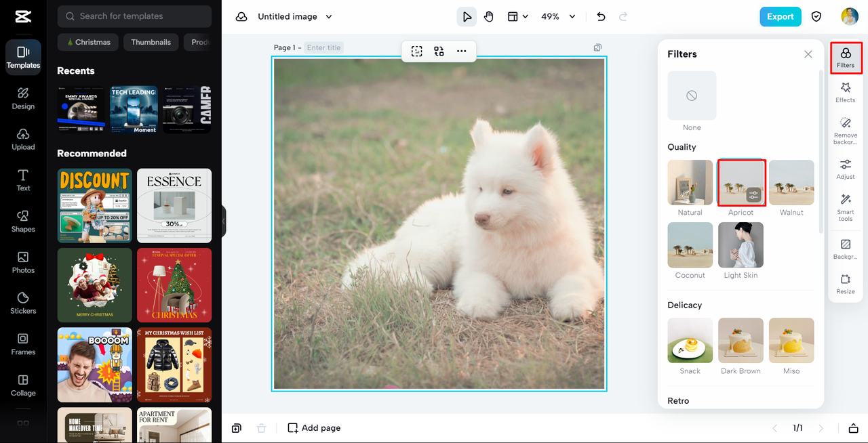Apply the Miso filter
The height and width of the screenshot is (443, 868).
[x=791, y=340]
